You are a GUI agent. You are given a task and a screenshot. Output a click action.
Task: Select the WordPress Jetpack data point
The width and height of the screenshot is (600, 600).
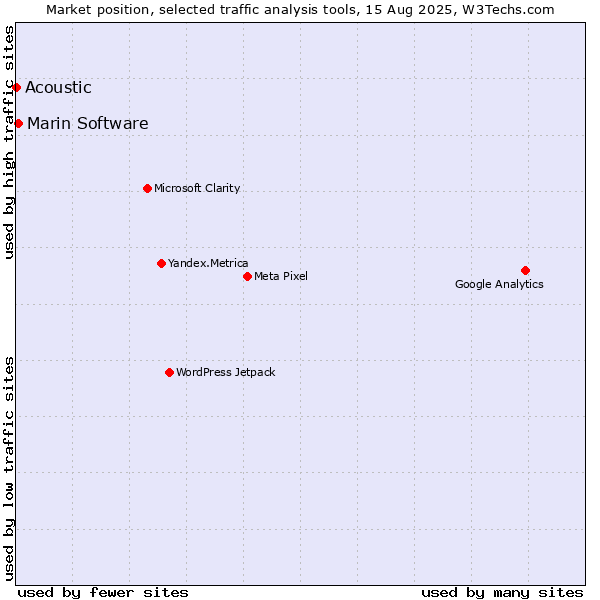click(x=170, y=373)
